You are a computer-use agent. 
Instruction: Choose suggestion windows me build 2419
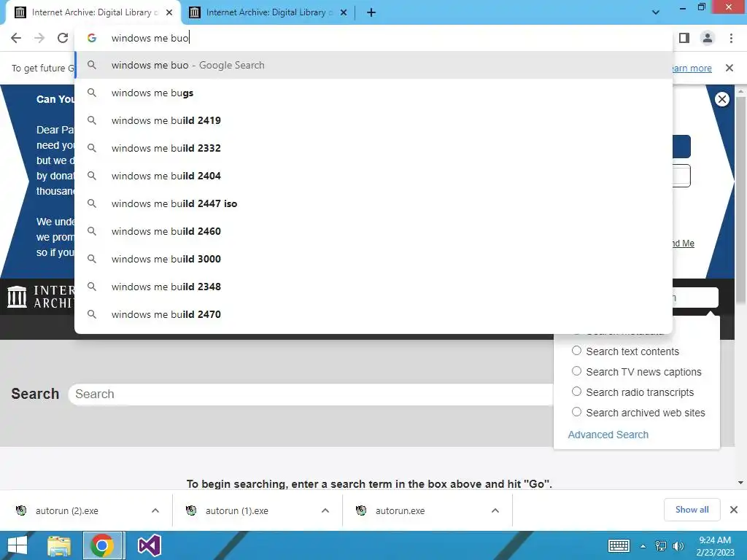pos(373,120)
